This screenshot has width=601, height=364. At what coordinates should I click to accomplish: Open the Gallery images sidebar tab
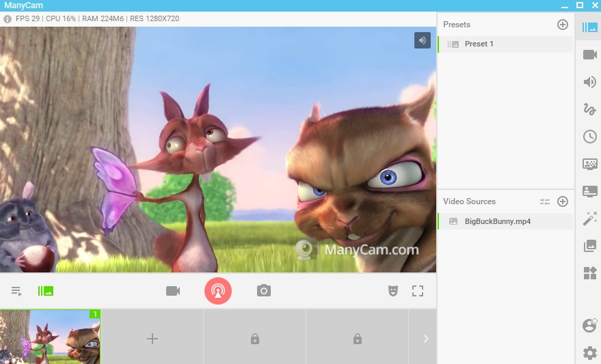tap(589, 246)
